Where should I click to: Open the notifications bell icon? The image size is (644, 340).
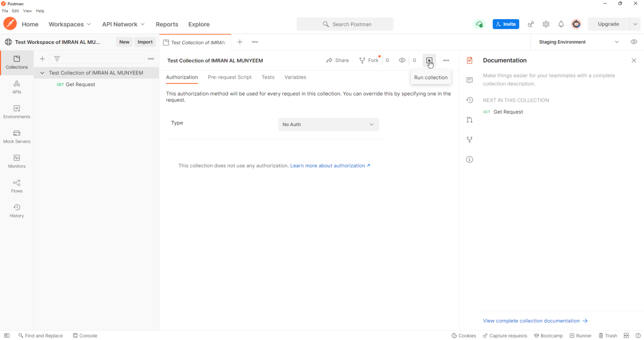click(x=561, y=24)
